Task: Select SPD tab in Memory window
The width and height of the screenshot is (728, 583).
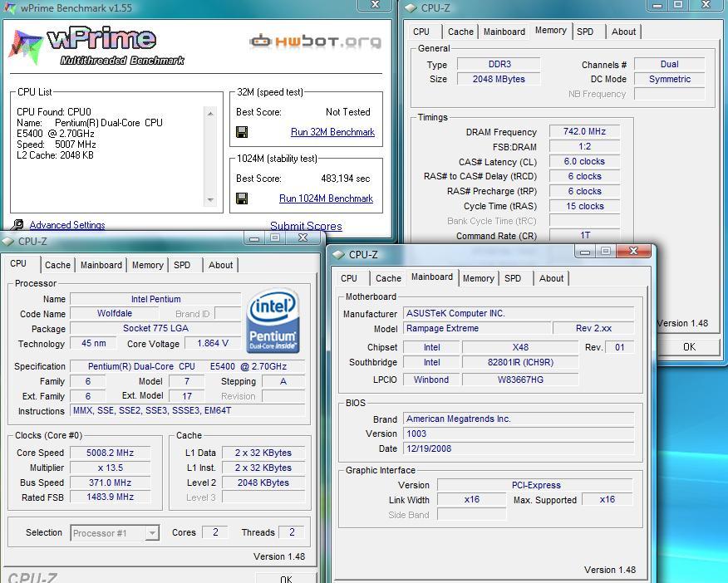Action: click(x=585, y=32)
